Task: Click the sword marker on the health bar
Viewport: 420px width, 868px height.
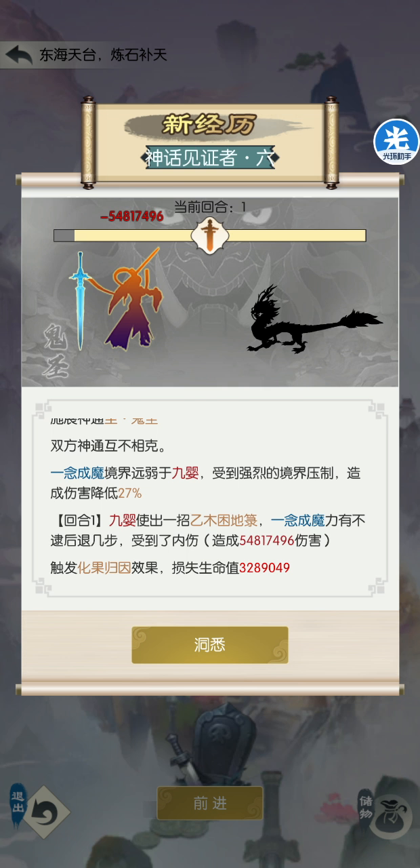Action: (210, 235)
